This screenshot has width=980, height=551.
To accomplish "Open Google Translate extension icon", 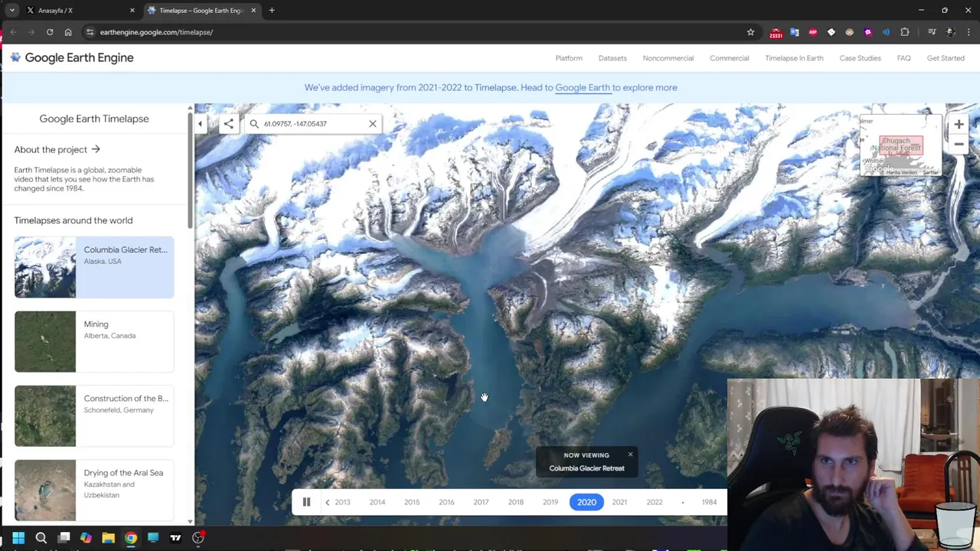I will pyautogui.click(x=794, y=32).
